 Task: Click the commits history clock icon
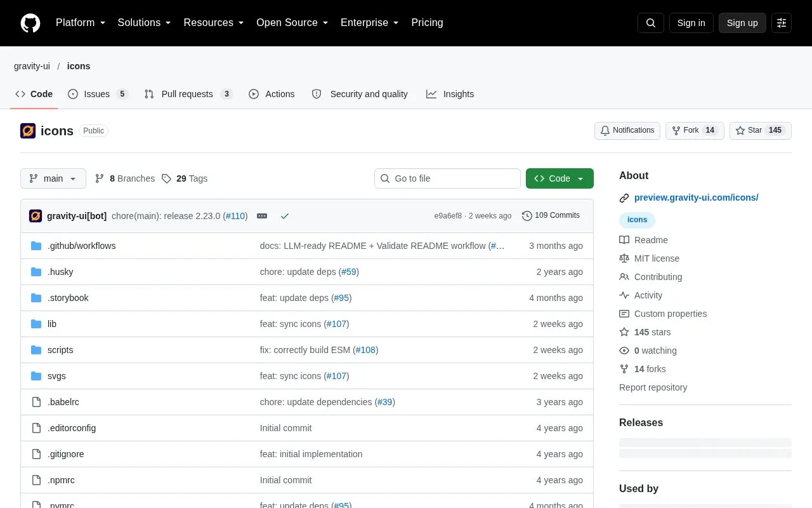[x=527, y=216]
